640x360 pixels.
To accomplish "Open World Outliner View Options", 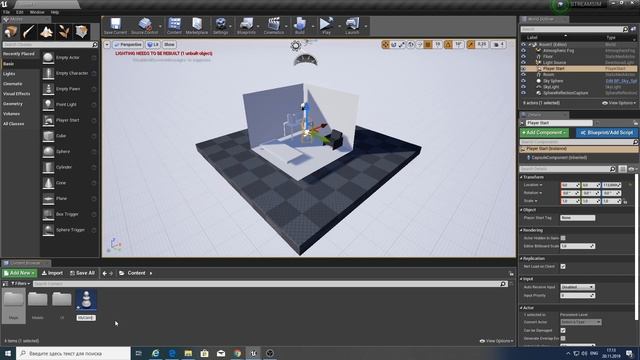I will click(x=618, y=103).
